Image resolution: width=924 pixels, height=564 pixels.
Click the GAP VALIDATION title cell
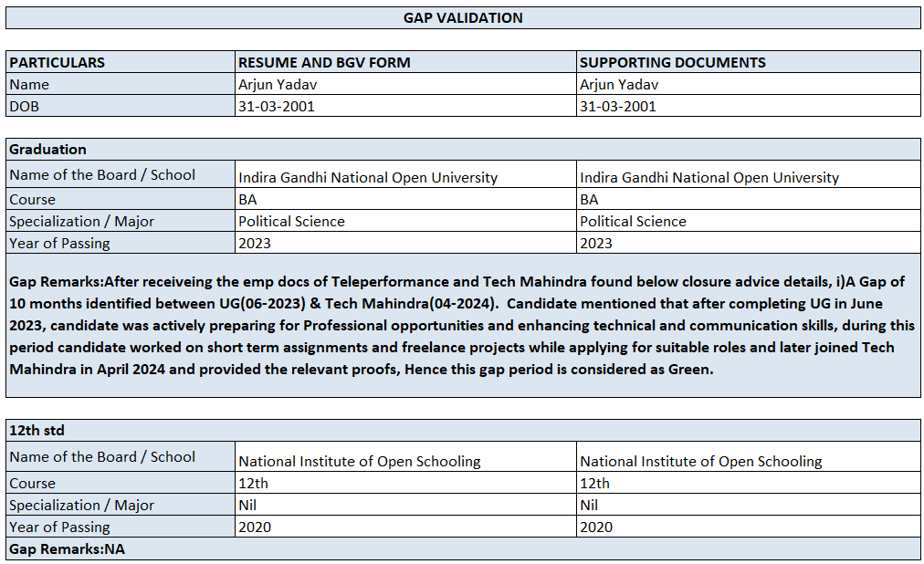[463, 18]
